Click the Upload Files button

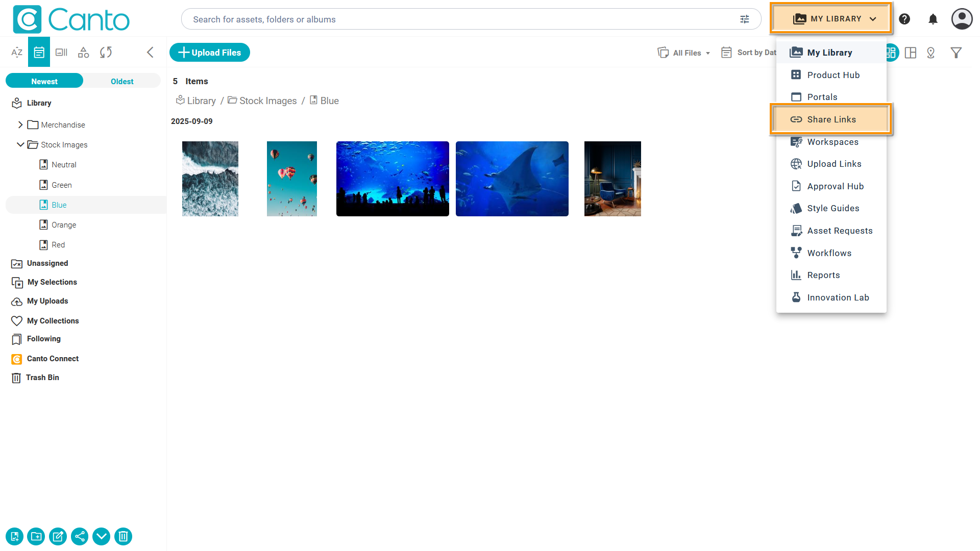(x=210, y=52)
